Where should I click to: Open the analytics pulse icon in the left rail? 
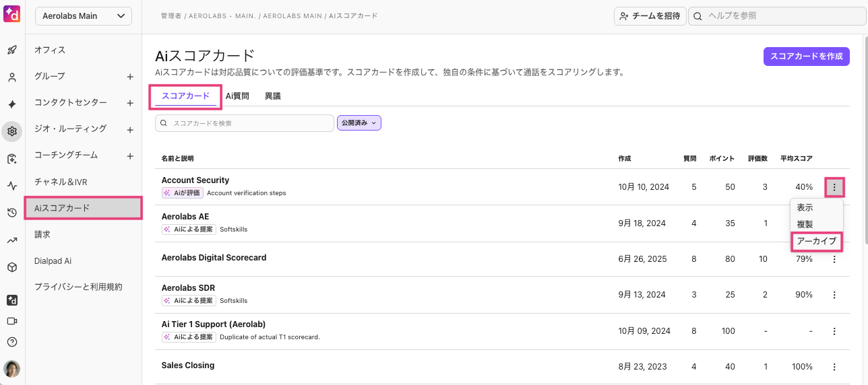point(11,186)
